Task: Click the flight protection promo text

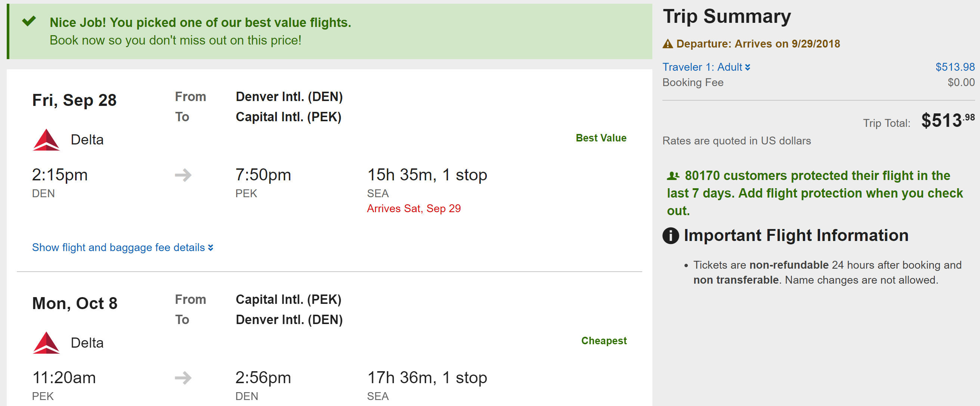Action: [814, 193]
